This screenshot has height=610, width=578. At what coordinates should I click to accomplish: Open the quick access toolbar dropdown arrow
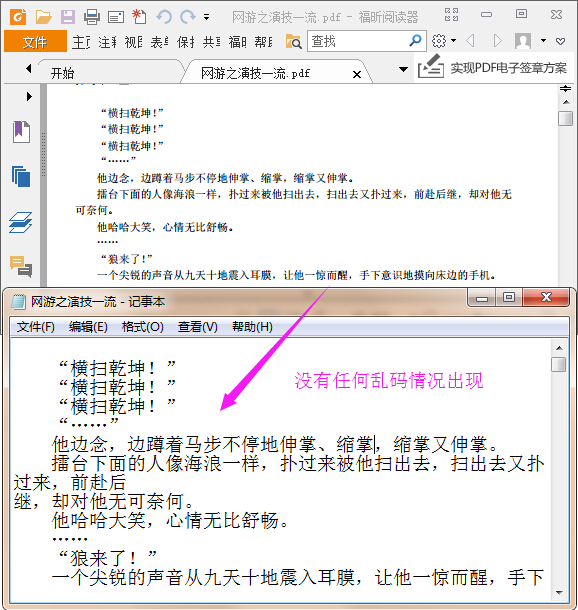(x=207, y=17)
